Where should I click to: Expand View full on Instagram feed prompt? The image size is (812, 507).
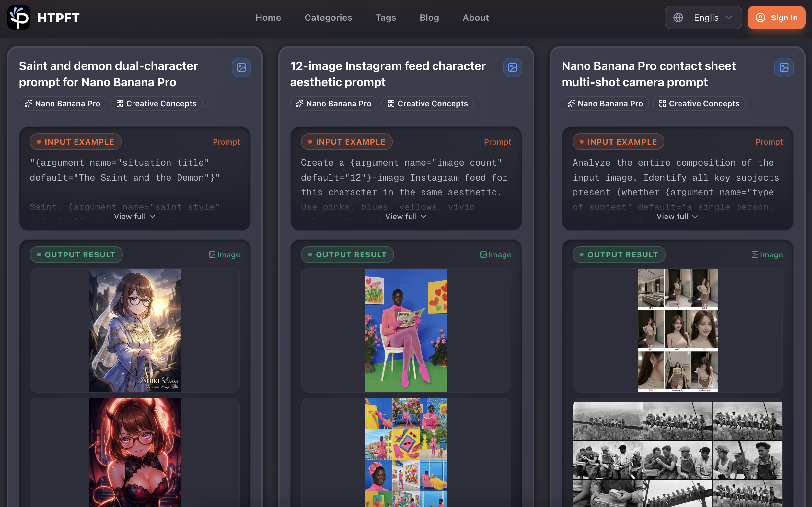405,216
